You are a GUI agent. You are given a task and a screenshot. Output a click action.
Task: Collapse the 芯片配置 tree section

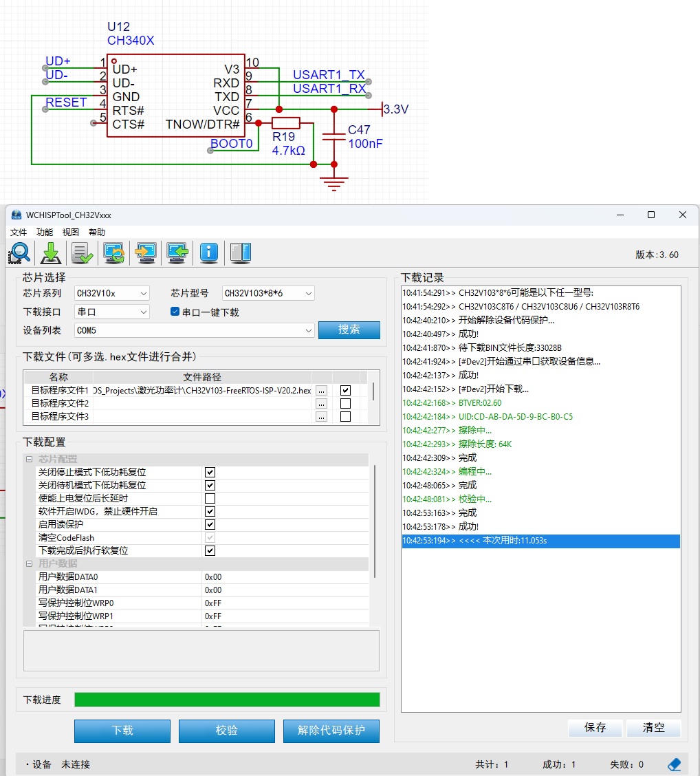(30, 459)
